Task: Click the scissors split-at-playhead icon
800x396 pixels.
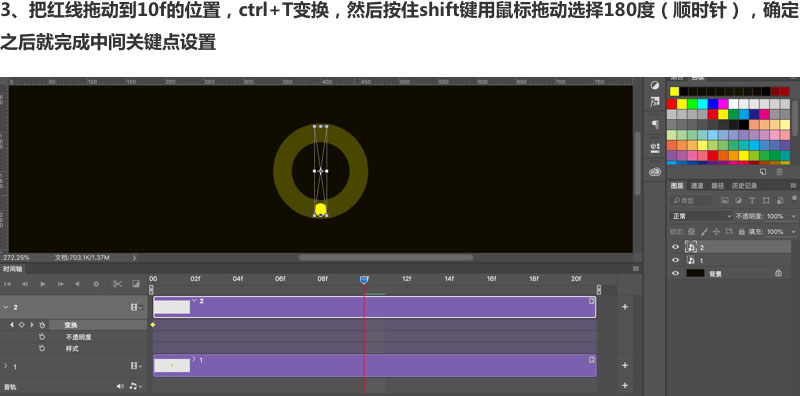Action: pyautogui.click(x=117, y=284)
